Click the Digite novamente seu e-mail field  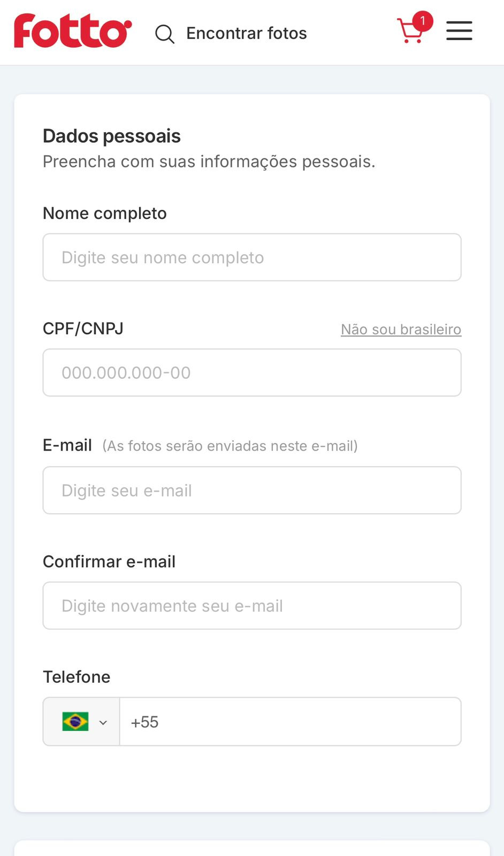tap(252, 606)
